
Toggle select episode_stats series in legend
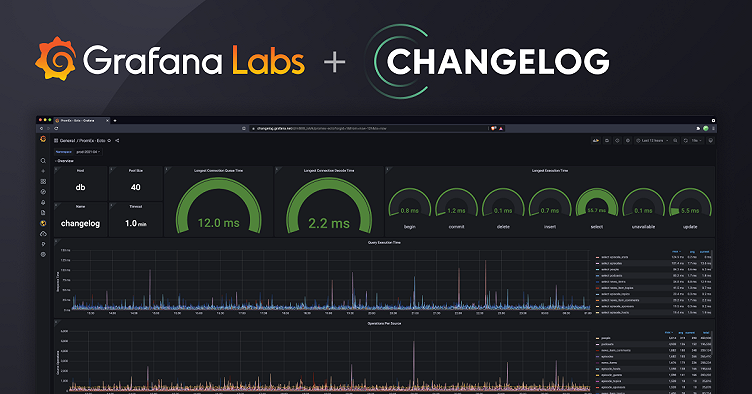click(614, 257)
